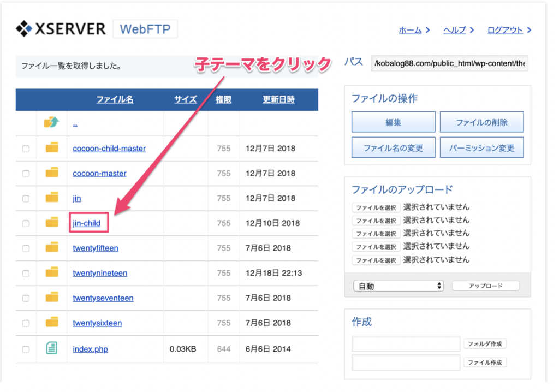Check the cocoon-master row checkbox
559x392 pixels.
(26, 174)
